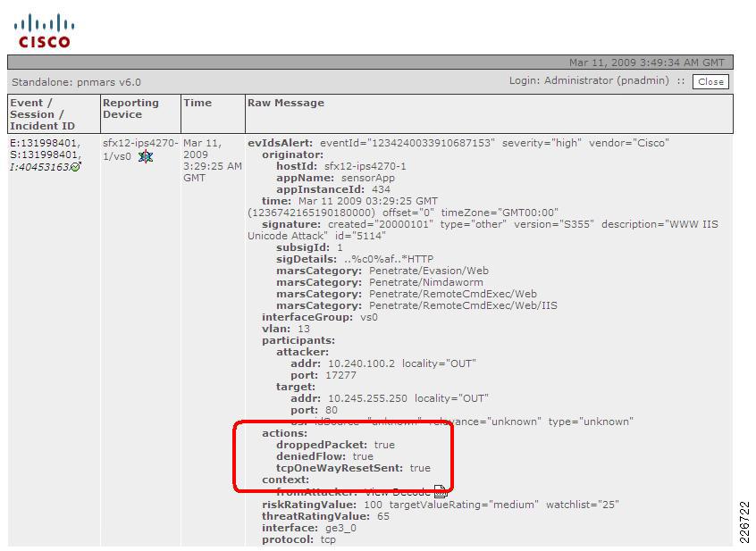Click marsCategory Penetrate/RemoteCmdExec/Web line

coord(407,294)
